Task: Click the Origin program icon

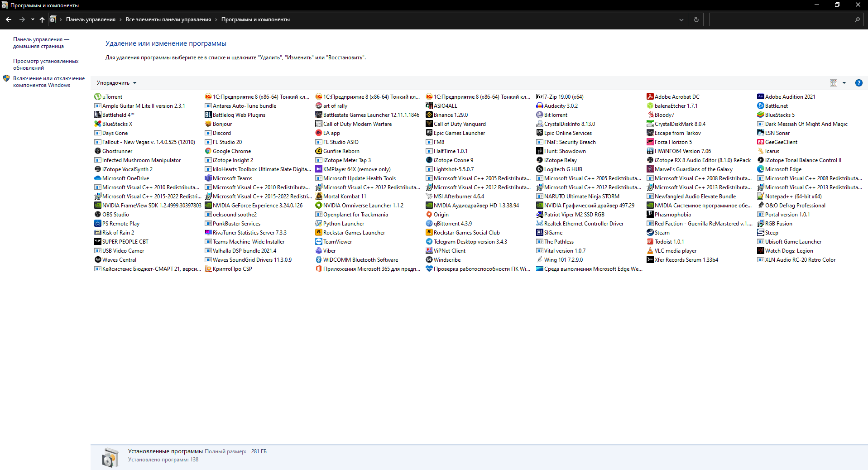Action: coord(429,214)
